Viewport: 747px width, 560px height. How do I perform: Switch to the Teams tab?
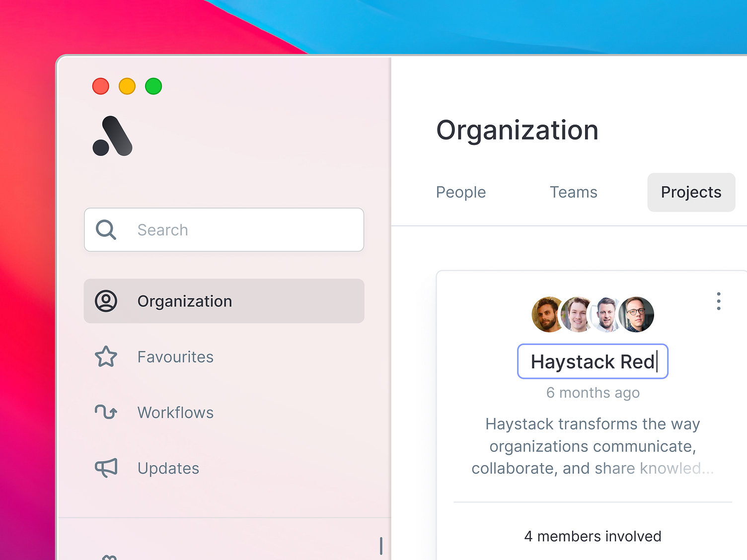coord(573,192)
